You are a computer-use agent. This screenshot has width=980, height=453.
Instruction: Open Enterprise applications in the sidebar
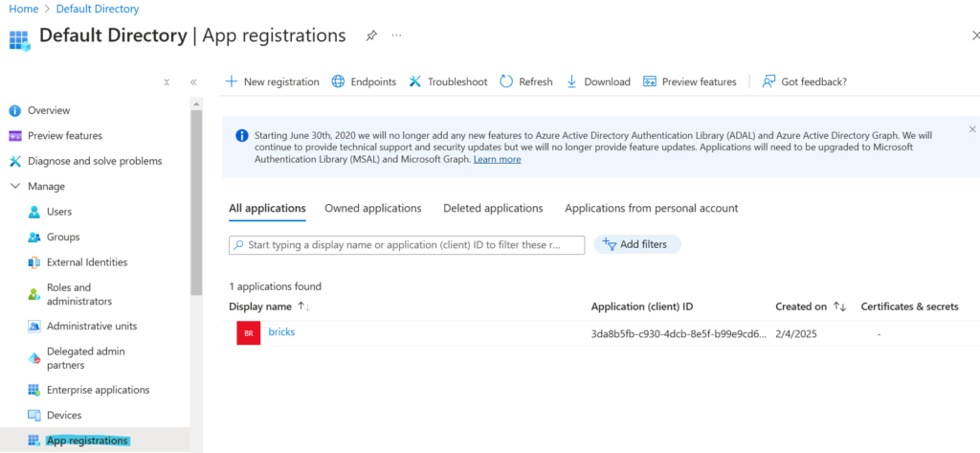click(98, 390)
